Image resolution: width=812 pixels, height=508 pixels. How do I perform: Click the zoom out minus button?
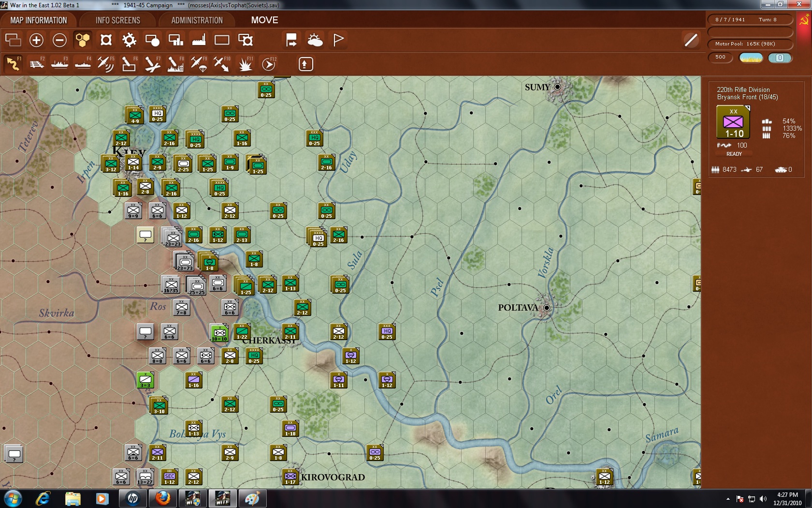(59, 40)
